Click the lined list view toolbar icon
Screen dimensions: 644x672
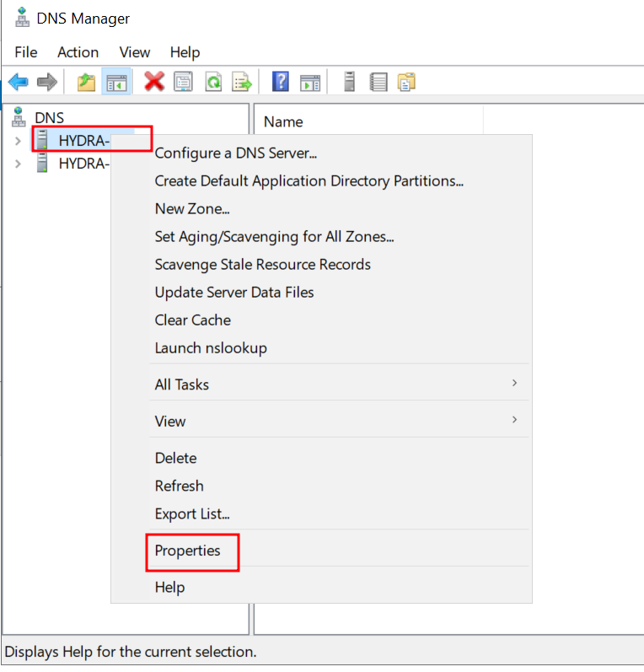click(x=378, y=82)
